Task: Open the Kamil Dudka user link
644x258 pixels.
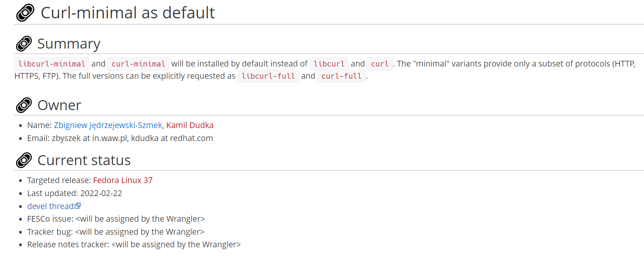Action: point(190,125)
